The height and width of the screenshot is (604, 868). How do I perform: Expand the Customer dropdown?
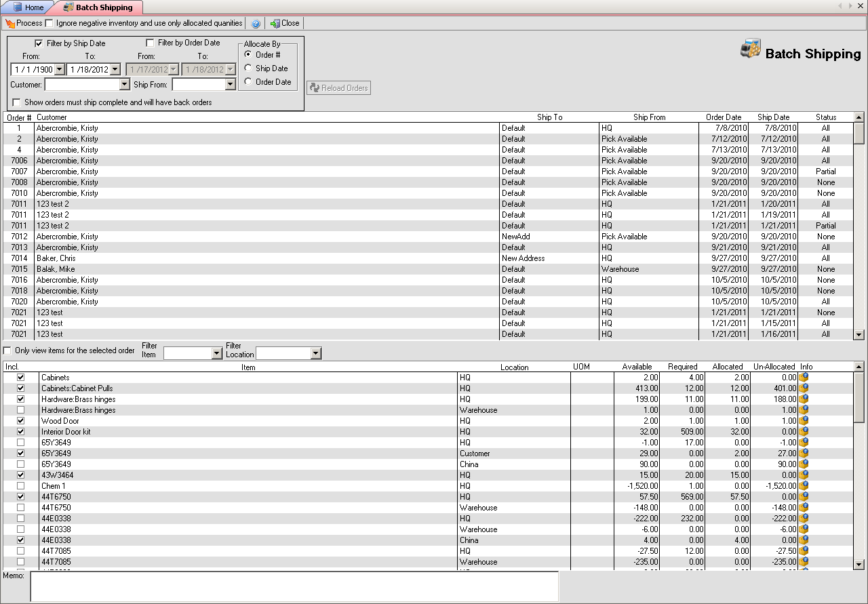click(124, 85)
